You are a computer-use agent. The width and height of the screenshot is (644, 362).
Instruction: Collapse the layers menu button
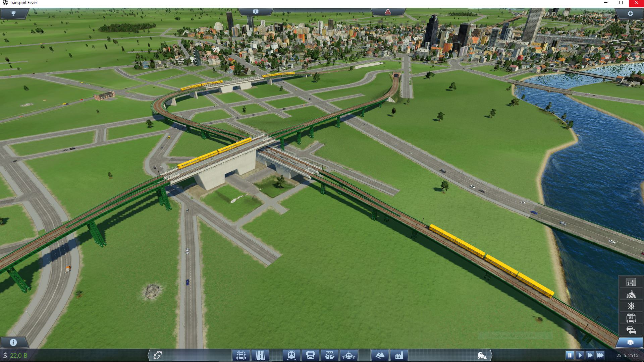coord(630,342)
